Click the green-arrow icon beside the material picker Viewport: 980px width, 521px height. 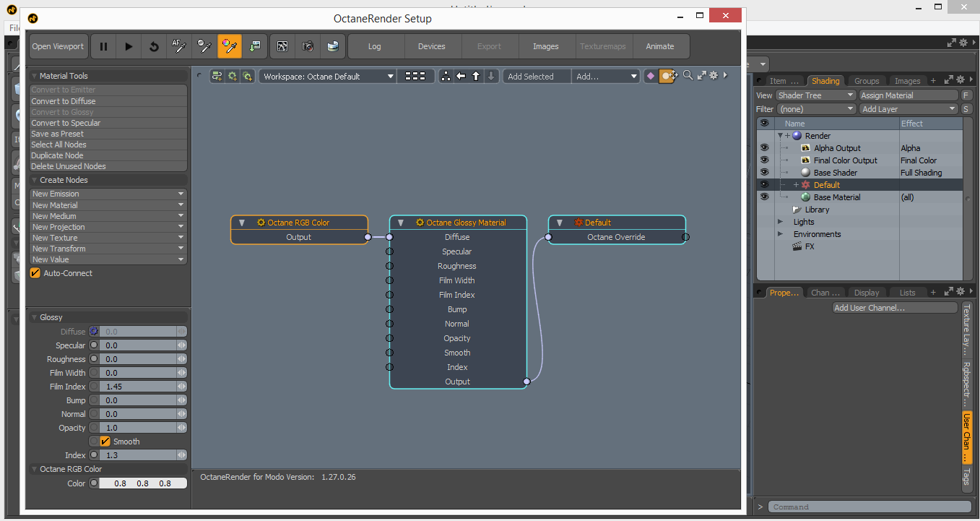click(255, 46)
